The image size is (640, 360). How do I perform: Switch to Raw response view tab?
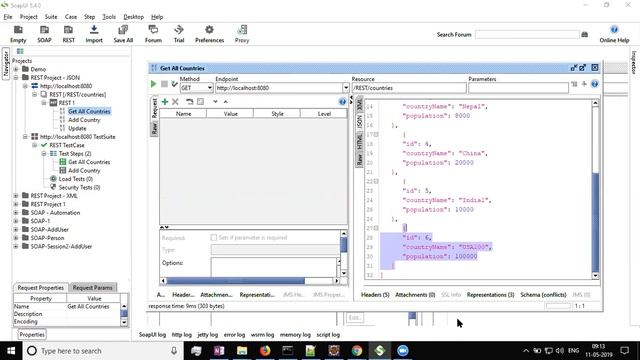pyautogui.click(x=359, y=159)
